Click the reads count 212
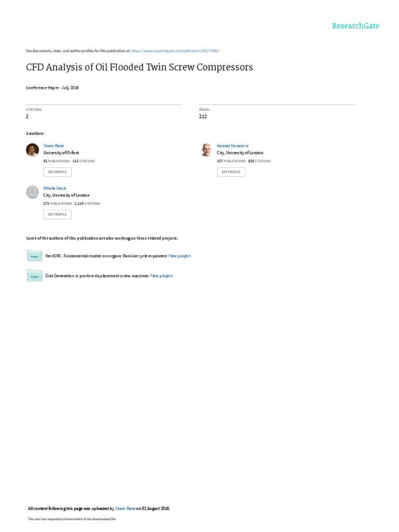 pyautogui.click(x=203, y=116)
